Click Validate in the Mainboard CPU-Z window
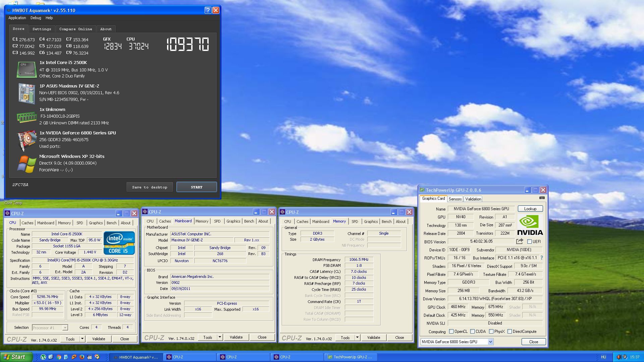This screenshot has height=362, width=644. pos(236,337)
